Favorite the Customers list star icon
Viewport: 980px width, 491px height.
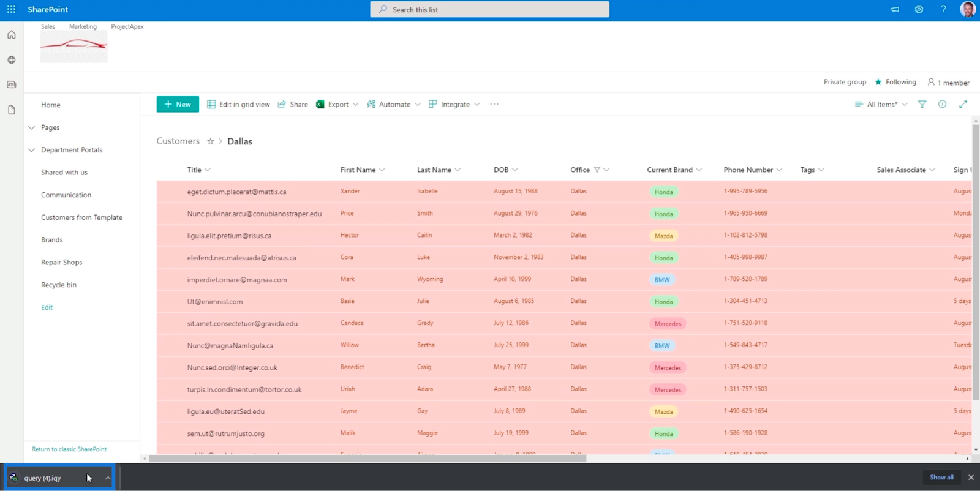click(210, 141)
